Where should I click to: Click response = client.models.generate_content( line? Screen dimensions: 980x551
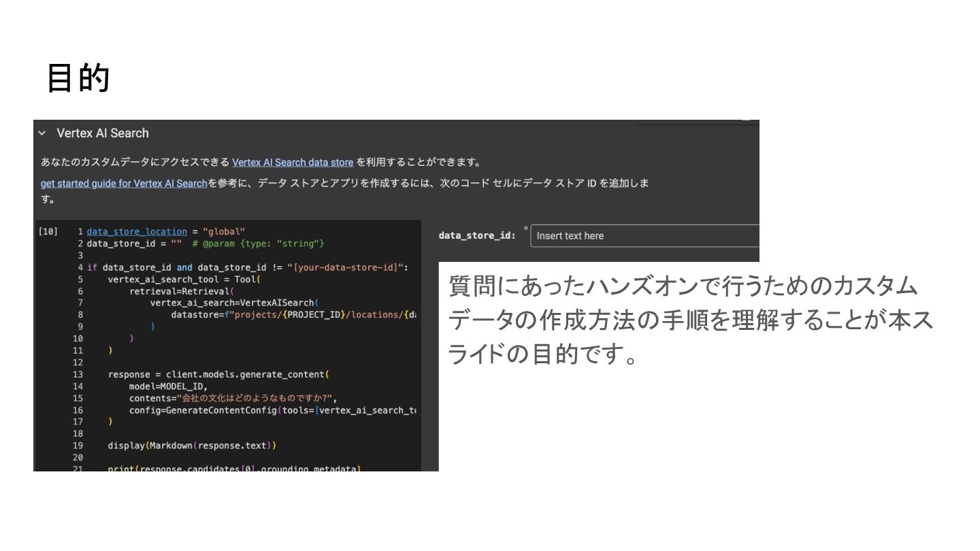click(x=218, y=374)
